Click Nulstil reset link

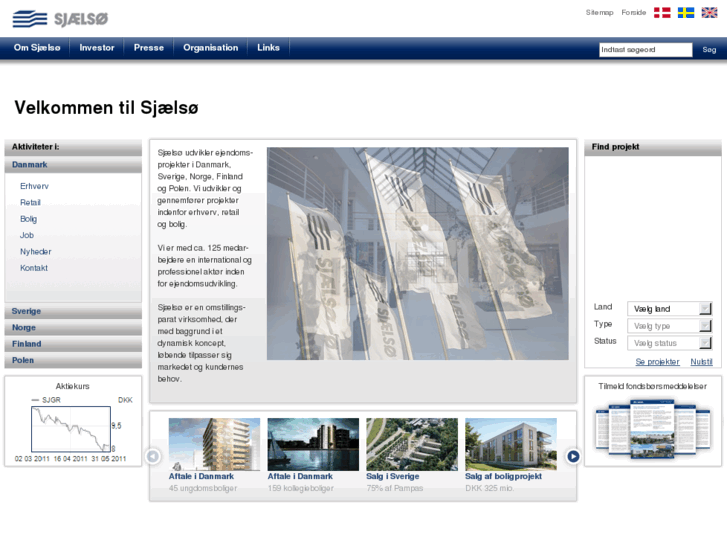point(701,362)
